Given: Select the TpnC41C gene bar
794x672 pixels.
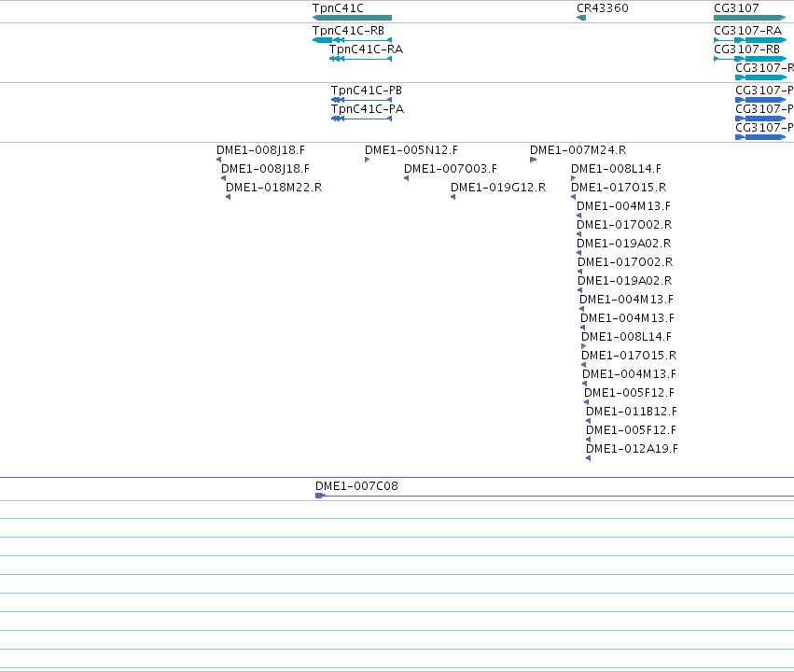Looking at the screenshot, I should pyautogui.click(x=352, y=18).
